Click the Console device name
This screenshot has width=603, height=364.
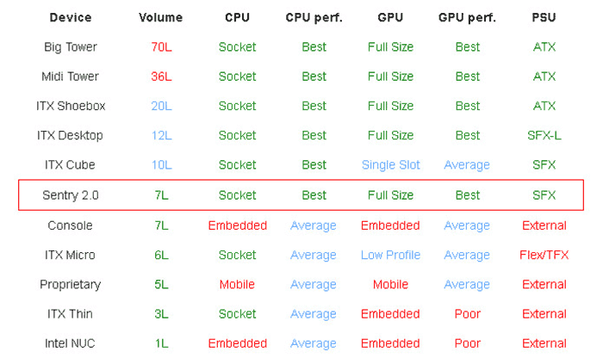(71, 225)
